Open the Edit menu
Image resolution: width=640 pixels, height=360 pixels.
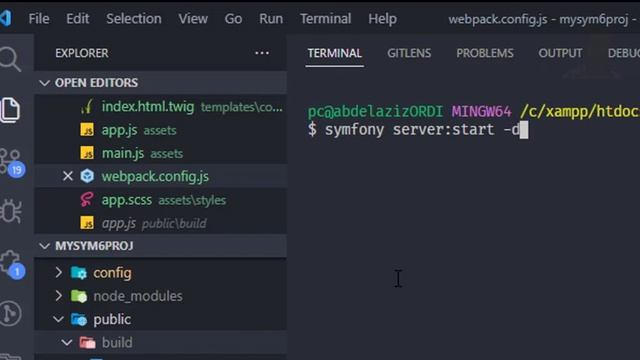click(x=78, y=19)
